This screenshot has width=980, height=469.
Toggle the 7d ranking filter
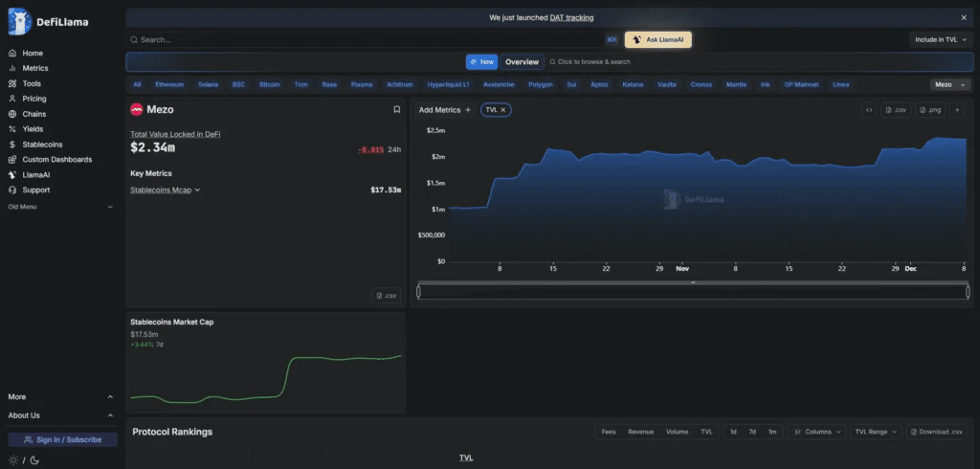pos(752,432)
